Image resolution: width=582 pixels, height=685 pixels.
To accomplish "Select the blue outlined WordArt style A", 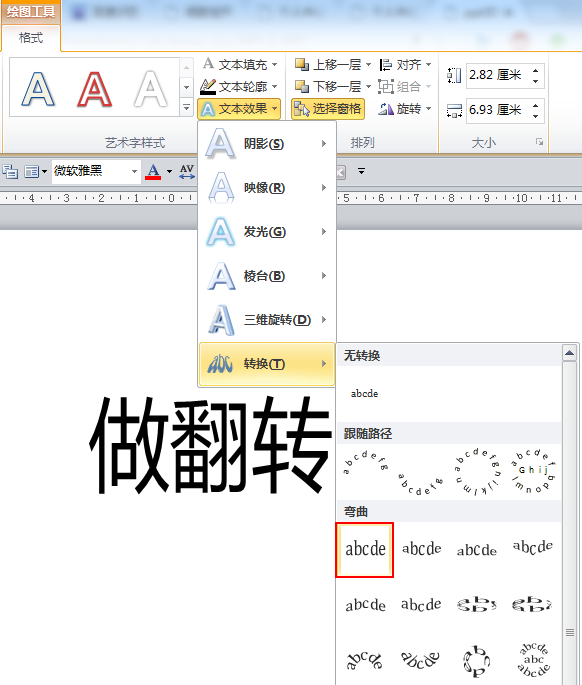I will (x=38, y=90).
